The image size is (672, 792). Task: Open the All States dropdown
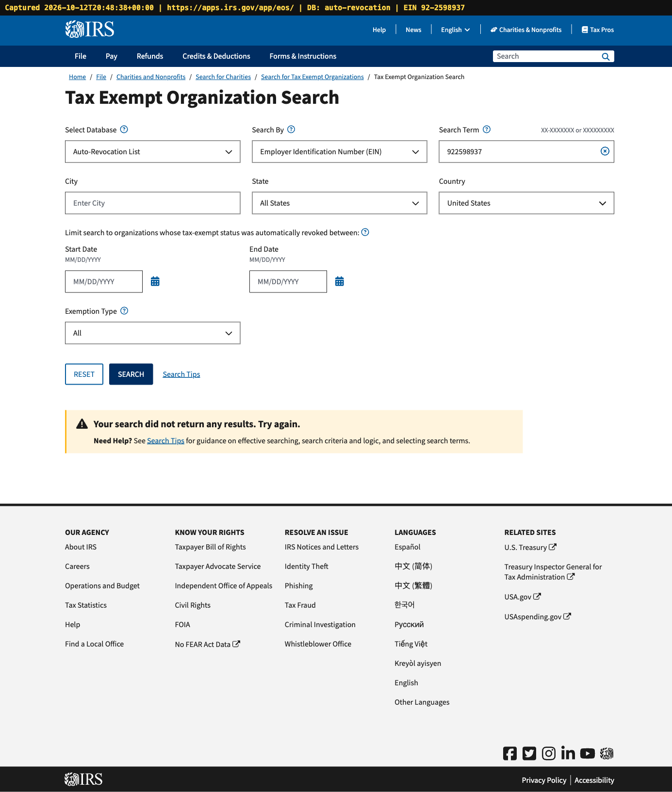pos(340,203)
